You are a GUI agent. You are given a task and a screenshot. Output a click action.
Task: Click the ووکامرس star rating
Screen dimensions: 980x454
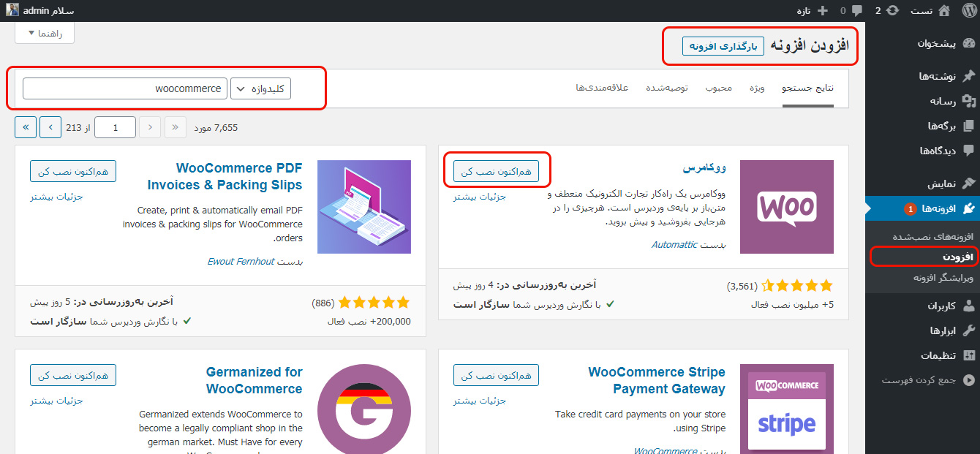pyautogui.click(x=796, y=286)
